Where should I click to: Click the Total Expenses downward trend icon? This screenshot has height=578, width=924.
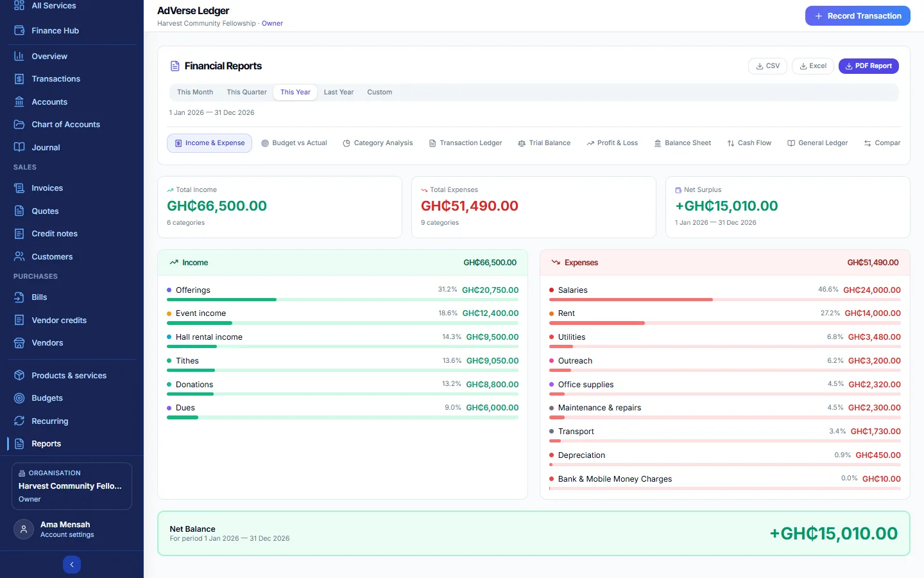click(x=424, y=190)
